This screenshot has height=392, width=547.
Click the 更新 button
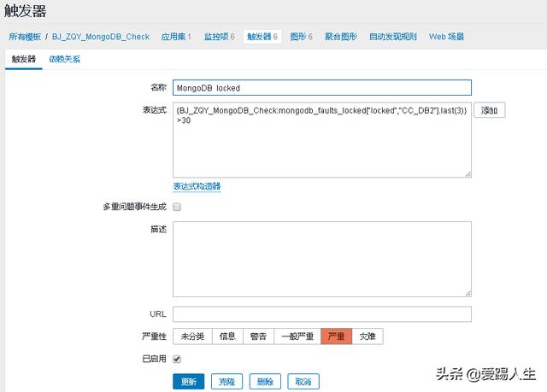coord(189,382)
